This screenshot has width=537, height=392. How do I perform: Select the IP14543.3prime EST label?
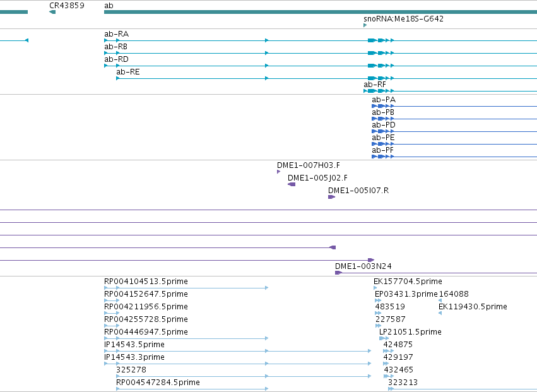[134, 357]
